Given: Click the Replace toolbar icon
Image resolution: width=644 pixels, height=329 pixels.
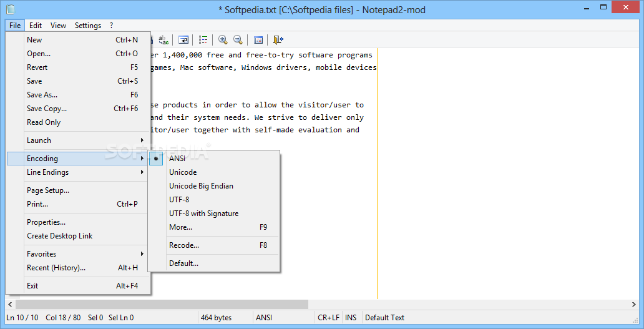Looking at the screenshot, I should point(164,39).
